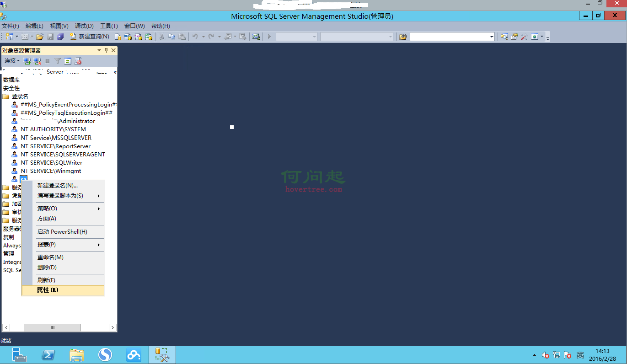Click the DMX query icon
Screen dimensions: 627x364
pos(138,37)
